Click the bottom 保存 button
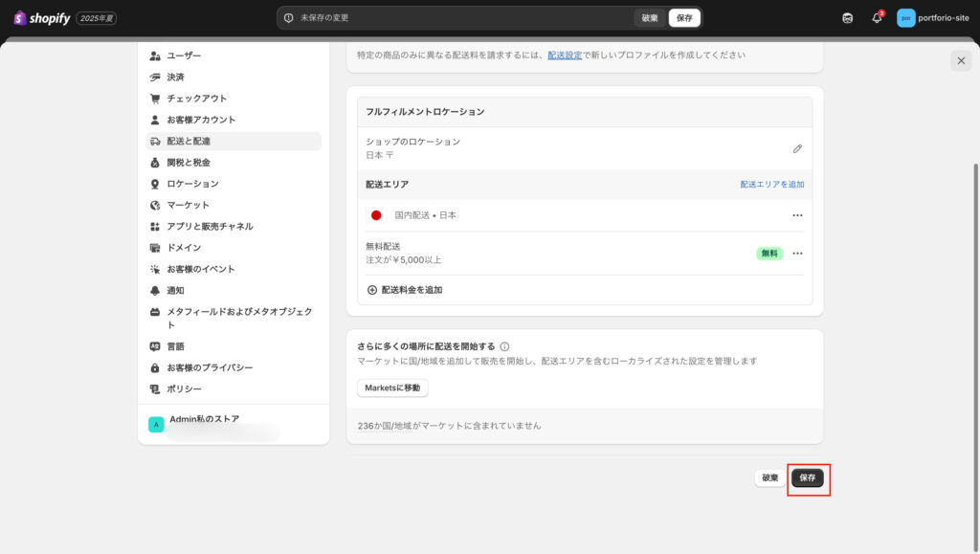 pyautogui.click(x=808, y=477)
